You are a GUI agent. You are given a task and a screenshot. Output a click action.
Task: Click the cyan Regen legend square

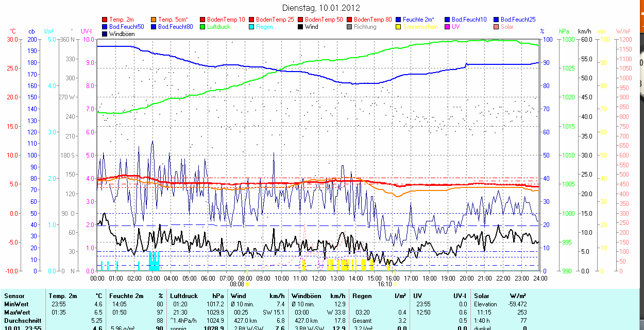[252, 27]
